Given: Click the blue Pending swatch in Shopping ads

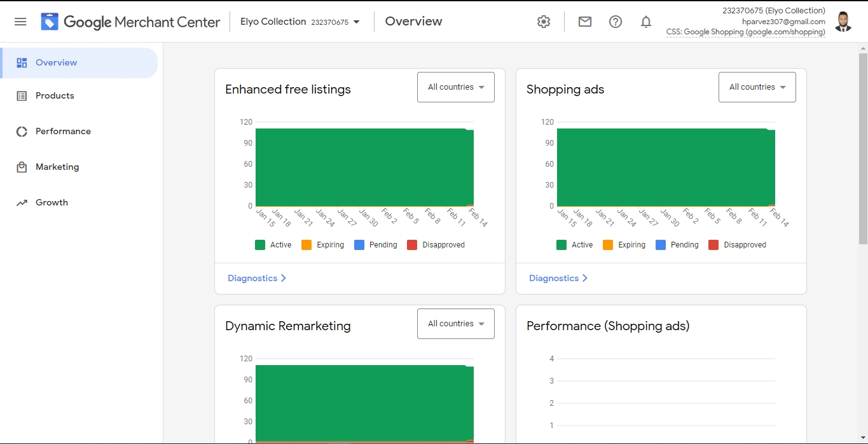Looking at the screenshot, I should 661,245.
